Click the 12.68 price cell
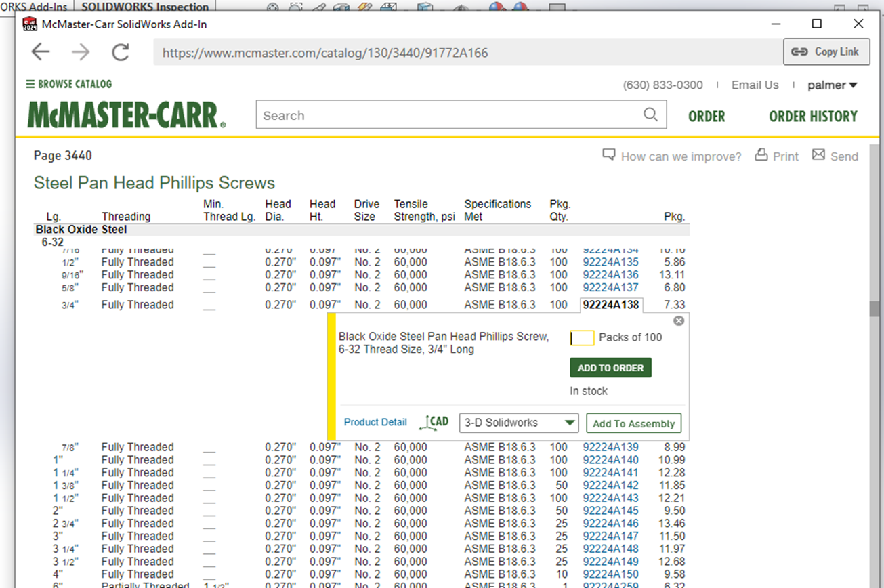The height and width of the screenshot is (588, 884). click(671, 562)
